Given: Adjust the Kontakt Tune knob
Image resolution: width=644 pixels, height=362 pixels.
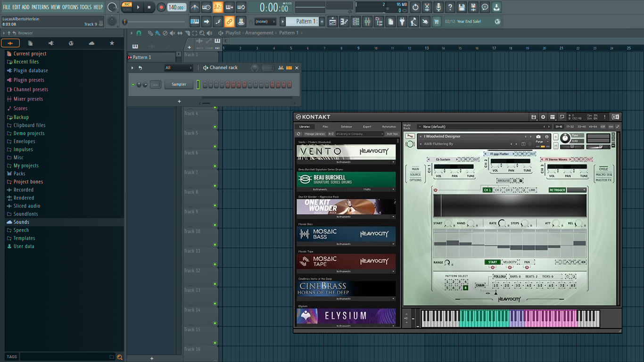Looking at the screenshot, I should point(564,139).
